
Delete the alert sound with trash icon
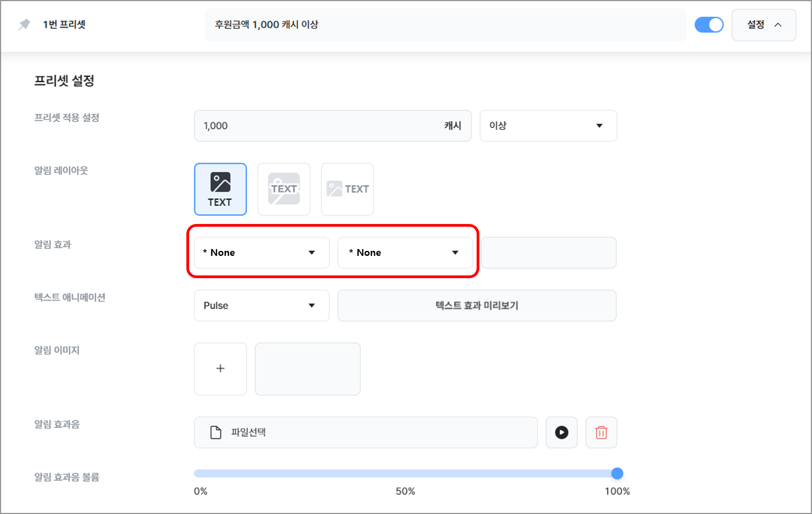click(601, 433)
